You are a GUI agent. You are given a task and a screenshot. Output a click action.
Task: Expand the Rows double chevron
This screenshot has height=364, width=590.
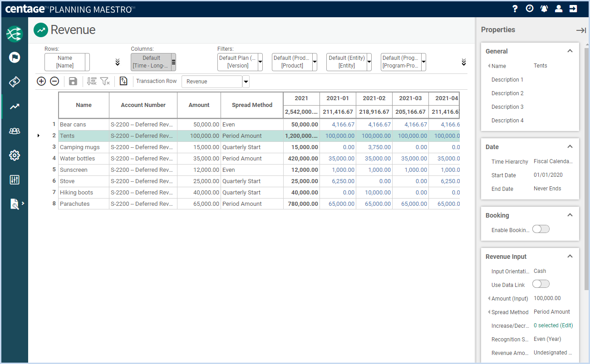118,62
